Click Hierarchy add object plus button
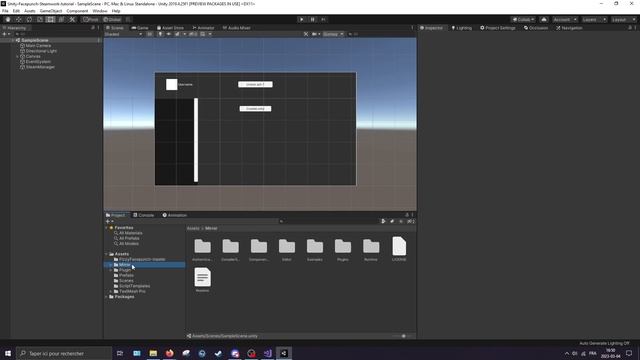640x360 pixels. click(x=5, y=34)
